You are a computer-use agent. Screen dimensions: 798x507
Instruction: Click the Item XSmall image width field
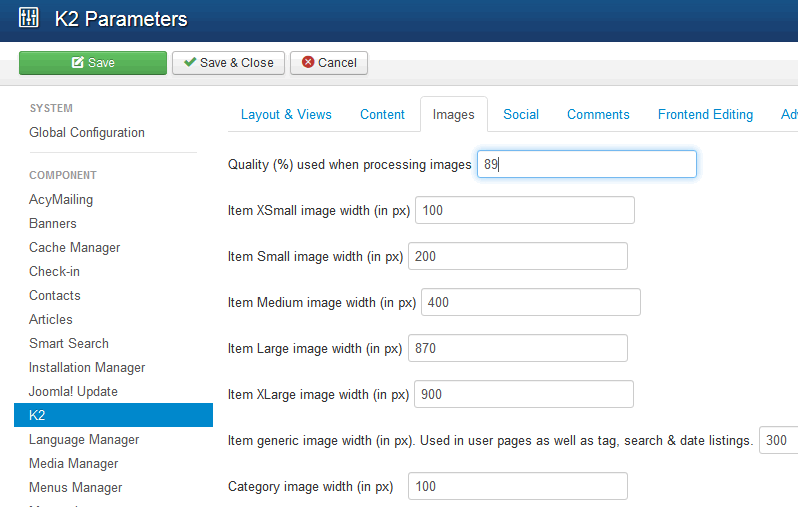pyautogui.click(x=525, y=210)
